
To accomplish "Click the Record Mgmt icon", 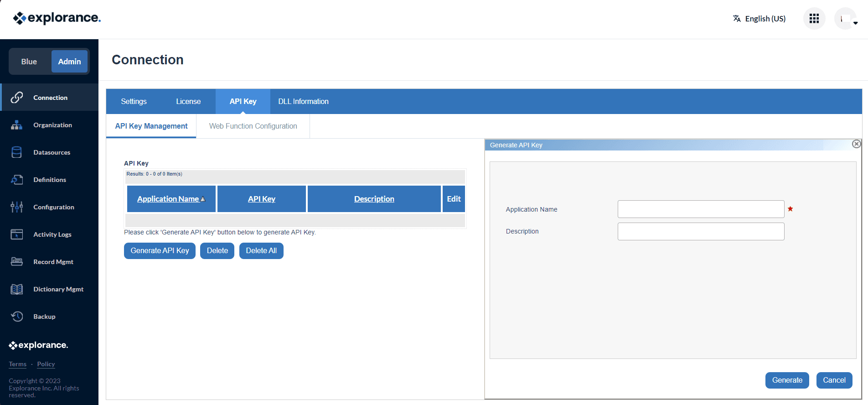I will [17, 261].
